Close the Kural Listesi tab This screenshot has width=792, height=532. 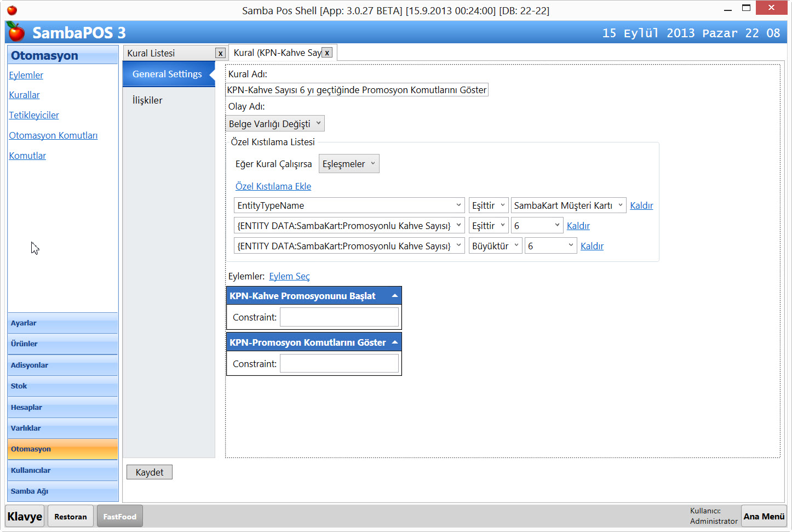coord(220,53)
